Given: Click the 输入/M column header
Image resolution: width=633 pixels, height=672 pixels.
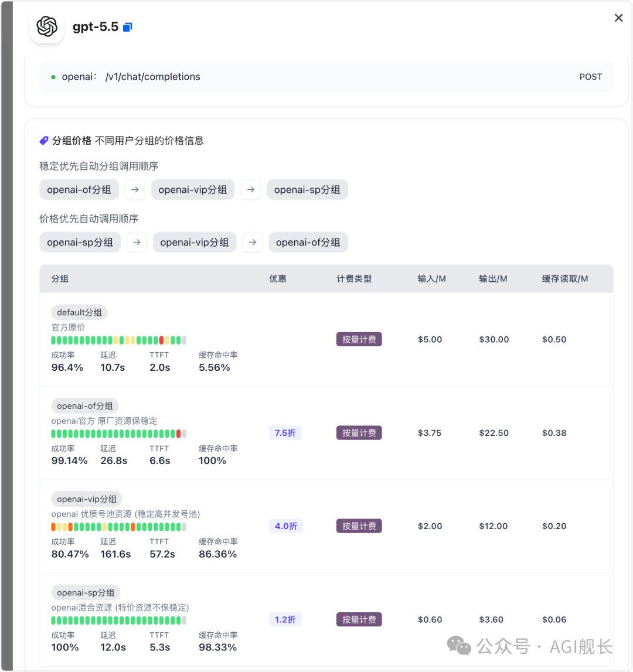Looking at the screenshot, I should coord(432,279).
